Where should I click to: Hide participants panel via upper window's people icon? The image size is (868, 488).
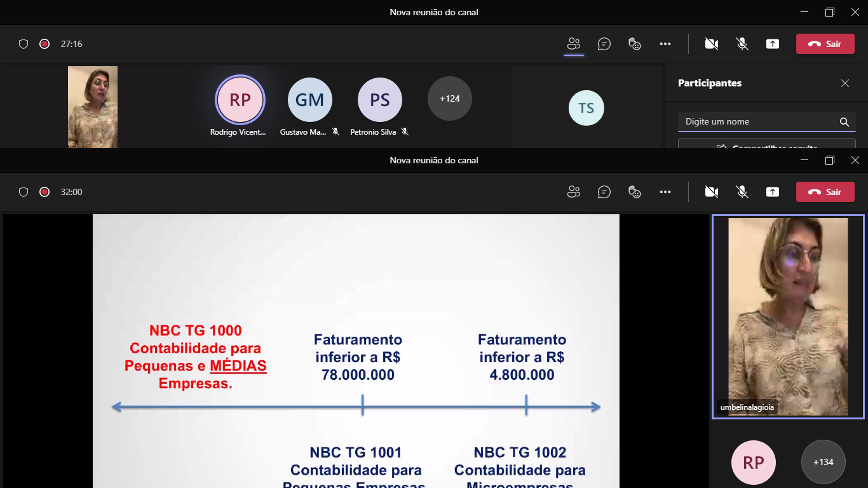pos(574,44)
